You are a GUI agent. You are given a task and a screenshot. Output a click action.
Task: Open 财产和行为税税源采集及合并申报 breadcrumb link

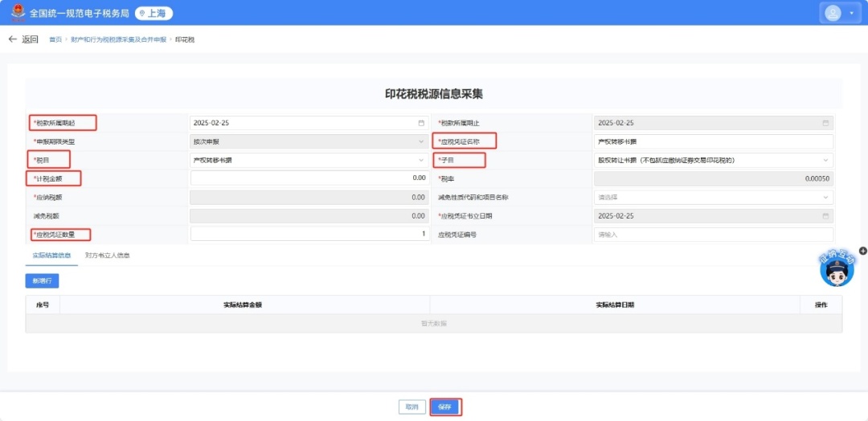118,39
